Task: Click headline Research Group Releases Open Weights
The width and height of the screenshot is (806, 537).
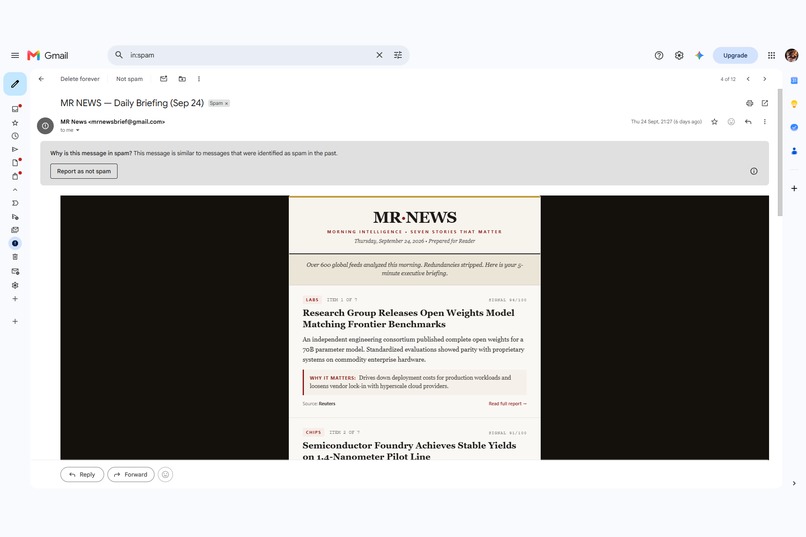Action: (x=409, y=319)
